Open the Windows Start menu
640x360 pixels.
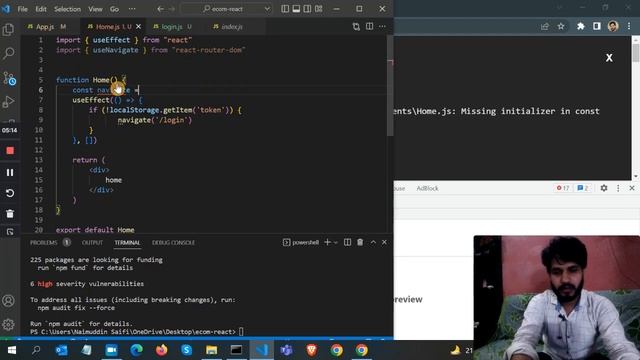[x=12, y=350]
